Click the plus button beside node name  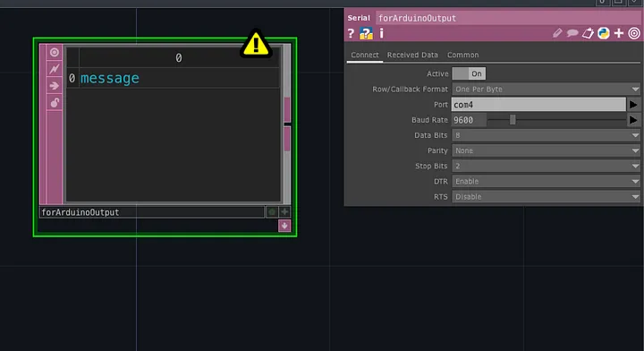[284, 212]
